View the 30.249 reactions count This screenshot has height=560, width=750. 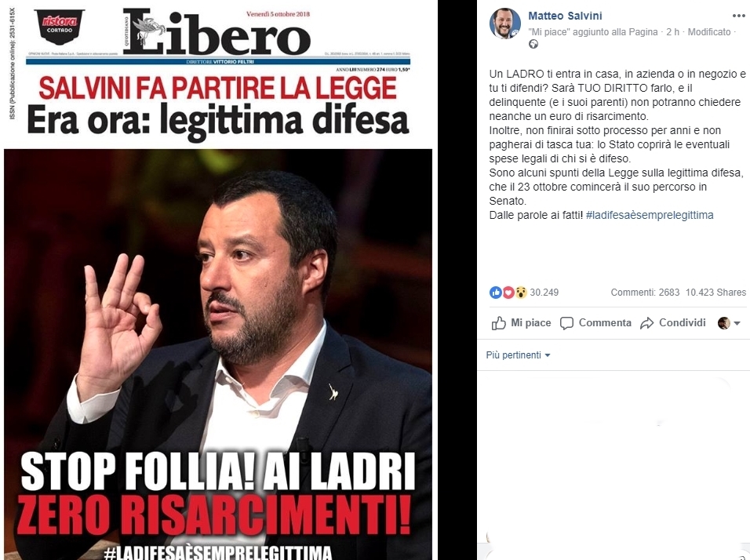(544, 293)
